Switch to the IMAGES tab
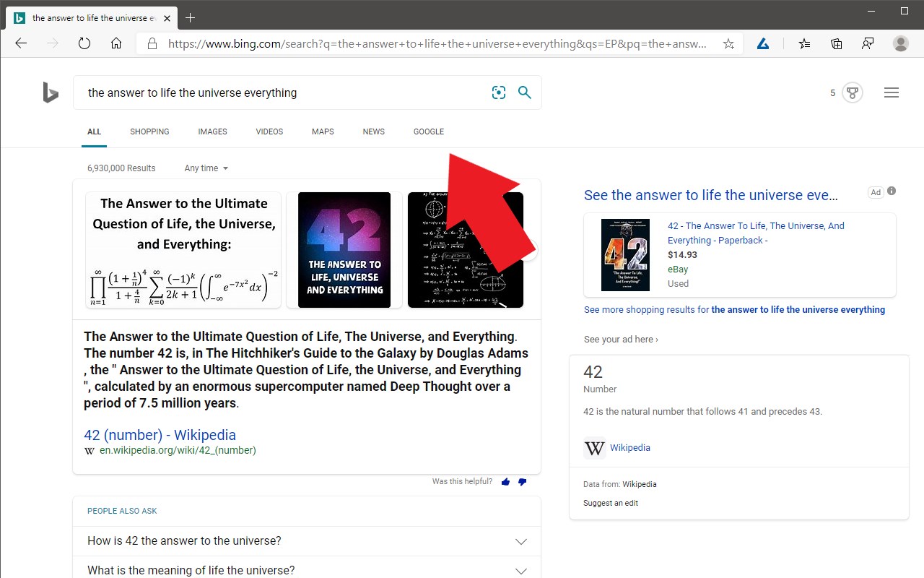Viewport: 924px width, 578px height. pos(212,131)
